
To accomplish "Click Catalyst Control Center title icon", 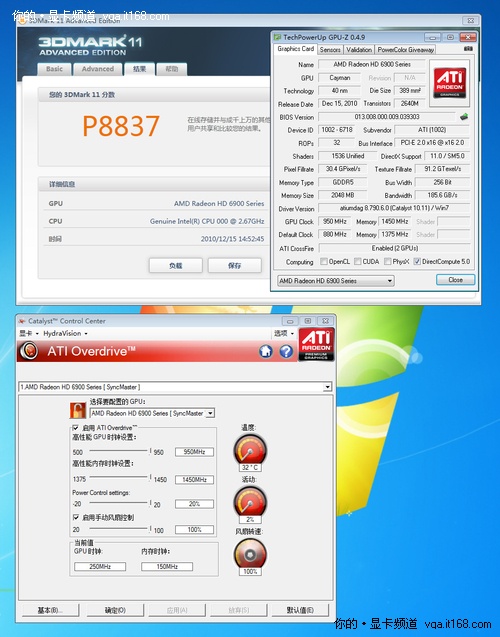I will tap(22, 321).
